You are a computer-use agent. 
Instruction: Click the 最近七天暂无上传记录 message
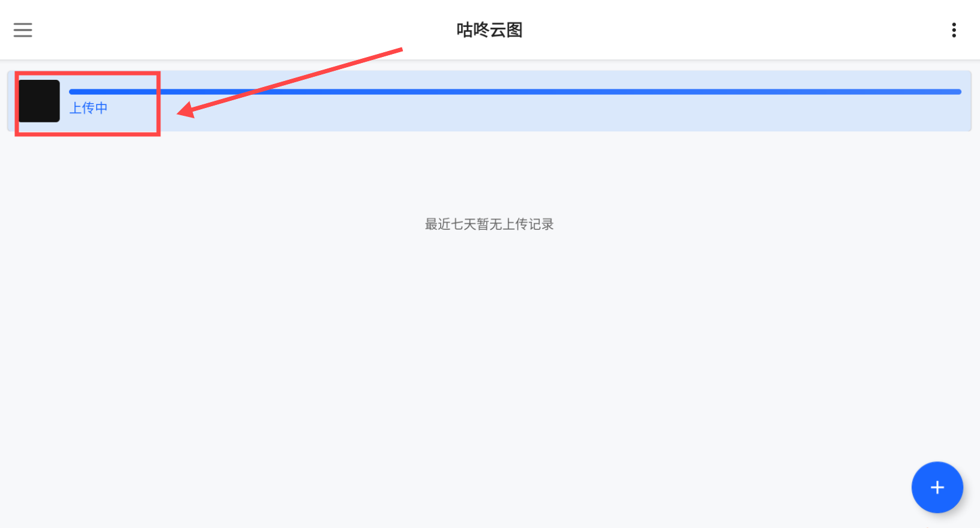coord(489,224)
